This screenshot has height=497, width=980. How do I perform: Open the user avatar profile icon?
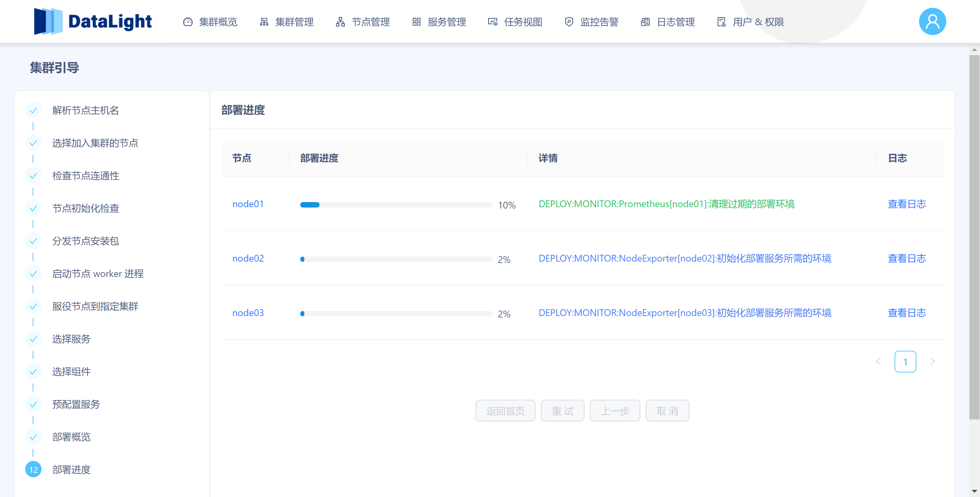(932, 22)
